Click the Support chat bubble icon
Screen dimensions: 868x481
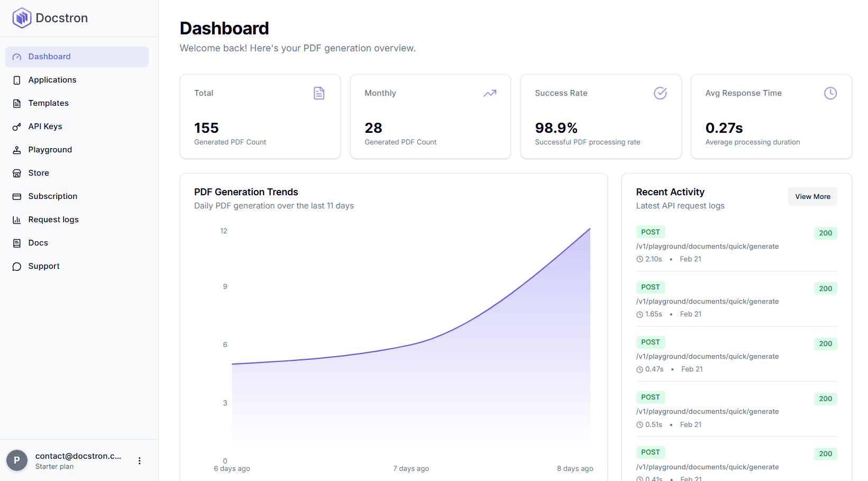(17, 267)
